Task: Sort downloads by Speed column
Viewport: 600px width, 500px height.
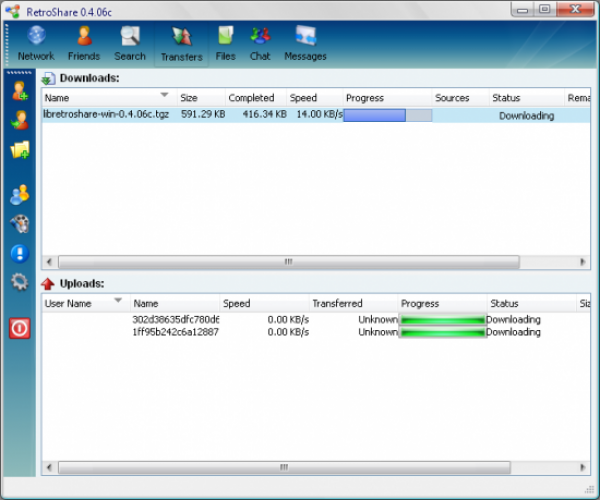Action: tap(315, 98)
